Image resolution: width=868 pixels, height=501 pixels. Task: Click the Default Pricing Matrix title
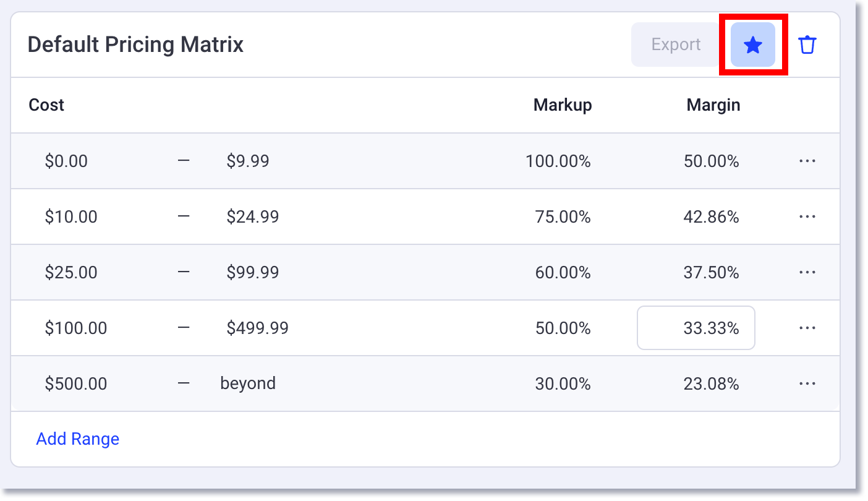(135, 44)
